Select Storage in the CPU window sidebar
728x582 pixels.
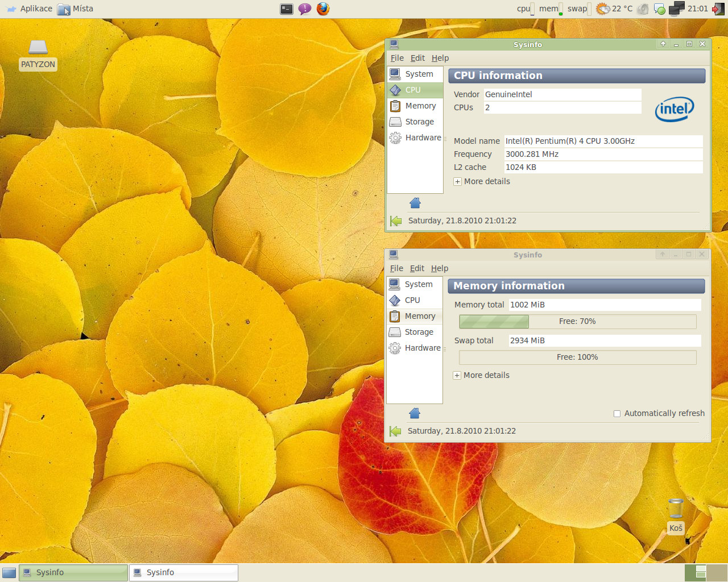click(x=419, y=122)
